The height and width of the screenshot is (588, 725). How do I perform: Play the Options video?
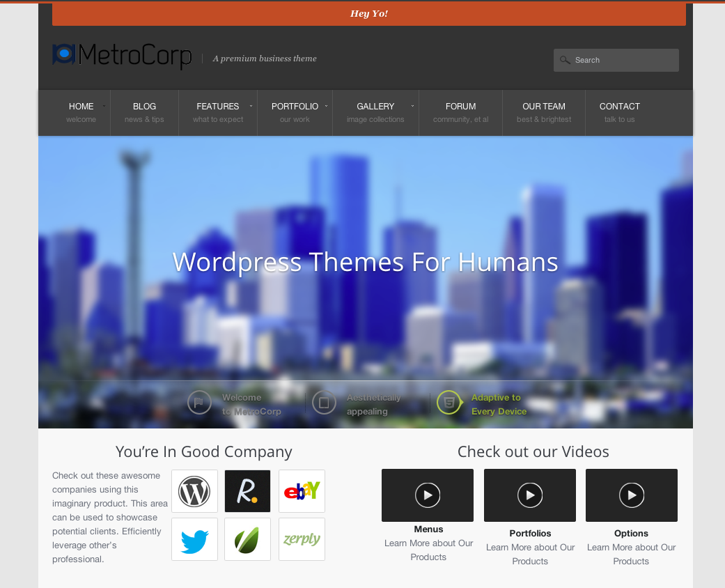(x=632, y=495)
